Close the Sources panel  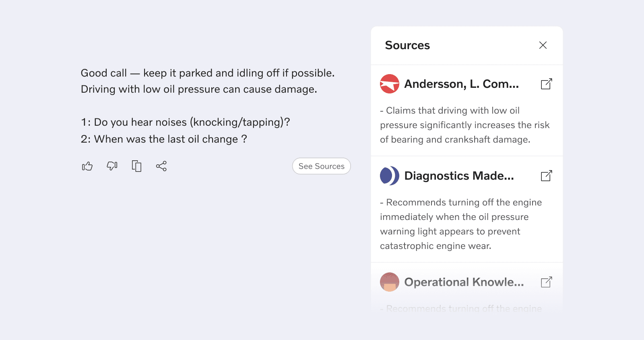pyautogui.click(x=543, y=45)
